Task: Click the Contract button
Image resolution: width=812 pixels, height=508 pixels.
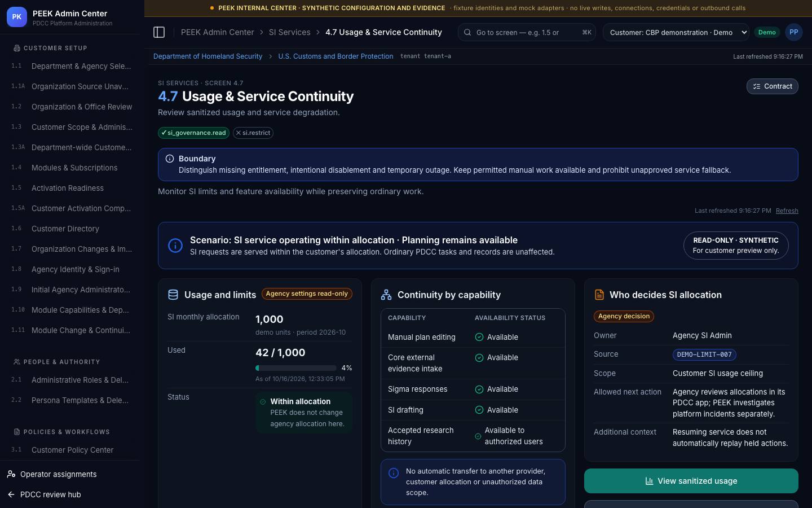Action: (772, 86)
